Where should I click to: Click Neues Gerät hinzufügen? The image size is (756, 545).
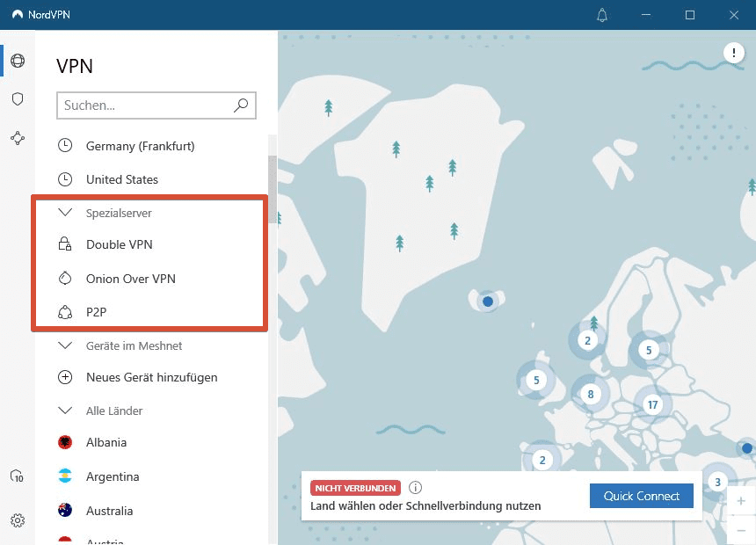(x=152, y=377)
